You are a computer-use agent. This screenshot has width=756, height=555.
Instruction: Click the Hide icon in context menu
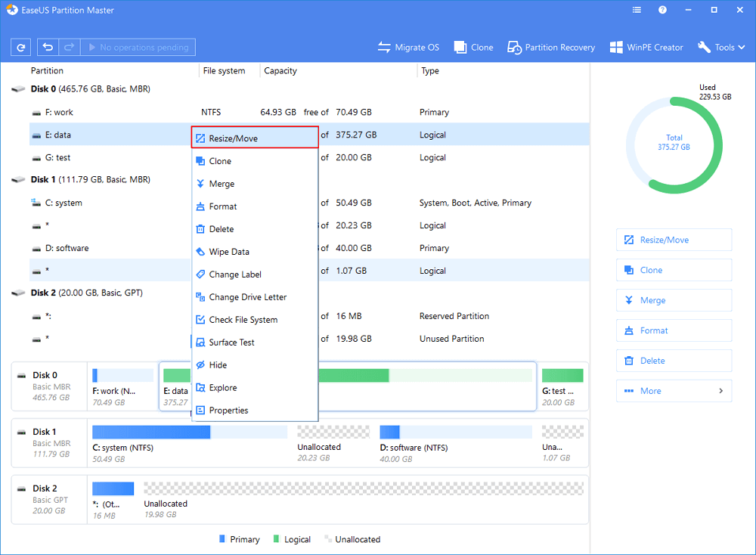(200, 365)
